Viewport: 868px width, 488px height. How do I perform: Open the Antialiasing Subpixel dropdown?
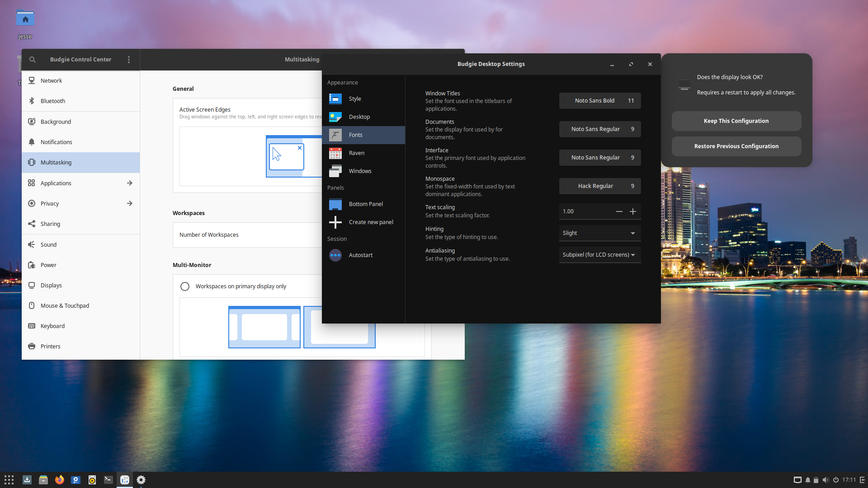click(600, 255)
